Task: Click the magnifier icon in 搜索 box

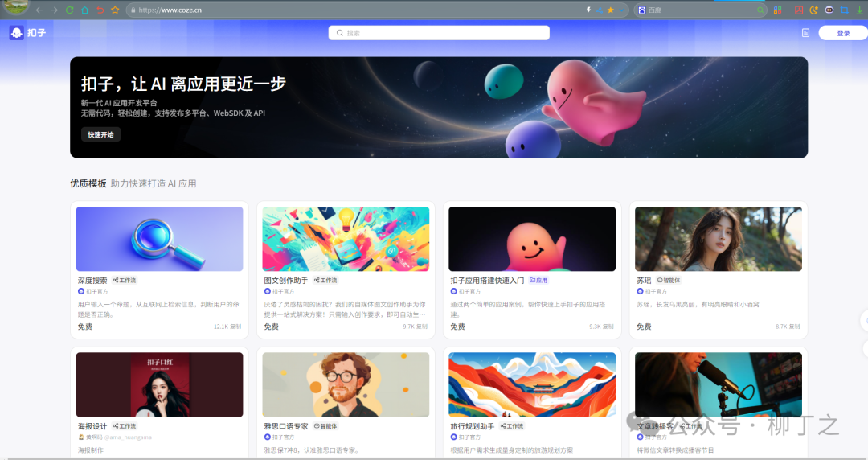Action: coord(340,33)
